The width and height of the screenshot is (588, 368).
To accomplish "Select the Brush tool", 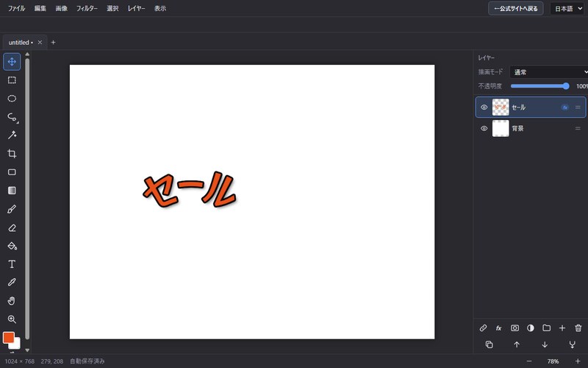I will pos(12,209).
